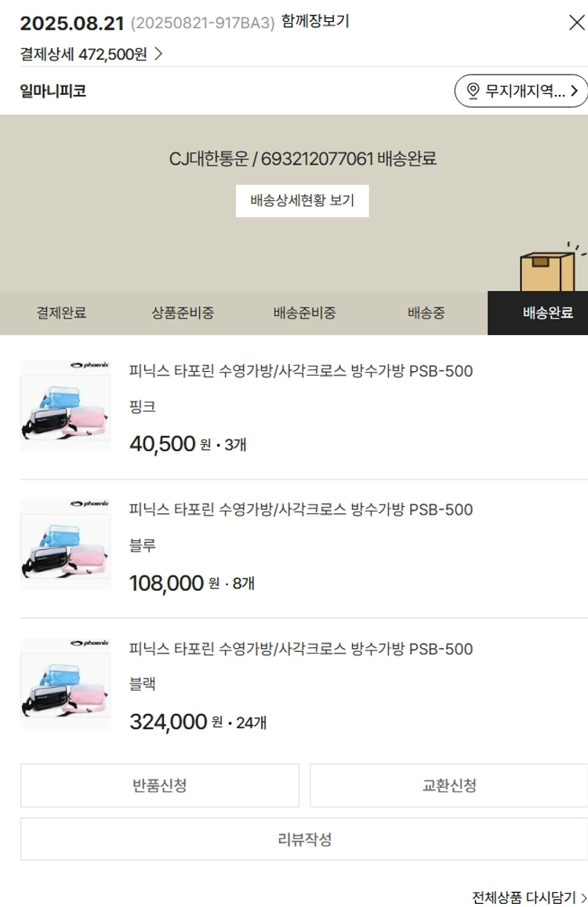588x907 pixels.
Task: Open the pink bag product thumbnail
Action: [x=66, y=406]
